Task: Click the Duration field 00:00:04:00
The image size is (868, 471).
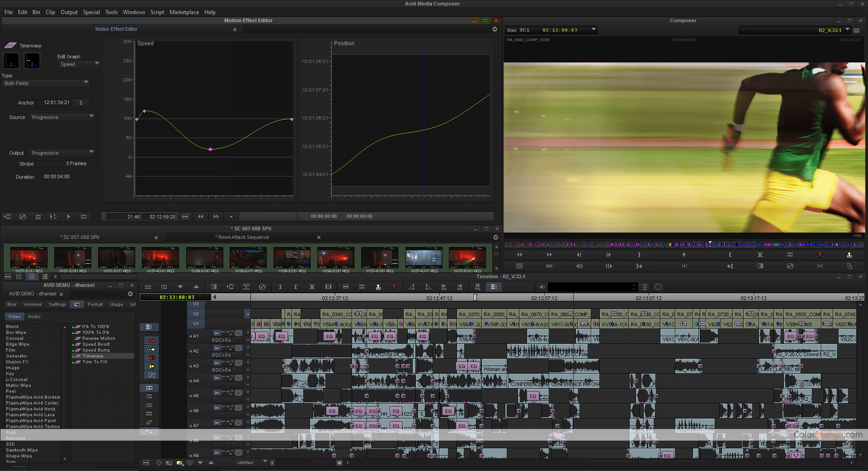Action: (57, 177)
